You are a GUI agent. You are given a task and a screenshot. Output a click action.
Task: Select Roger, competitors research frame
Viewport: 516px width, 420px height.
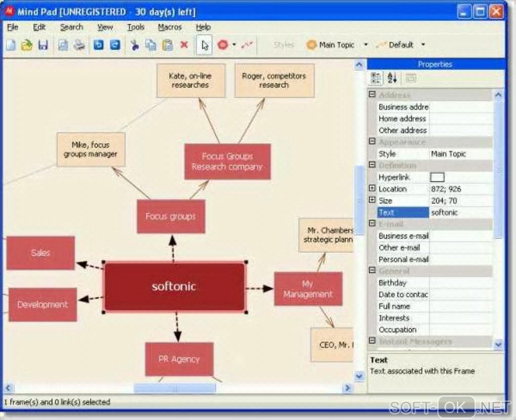[x=274, y=80]
